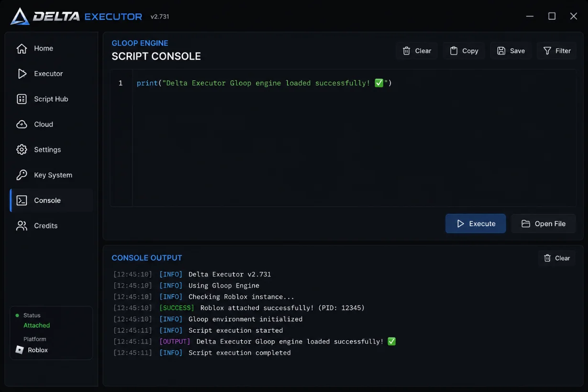Clear the script console editor
Viewport: 588px width, 392px height.
[417, 51]
